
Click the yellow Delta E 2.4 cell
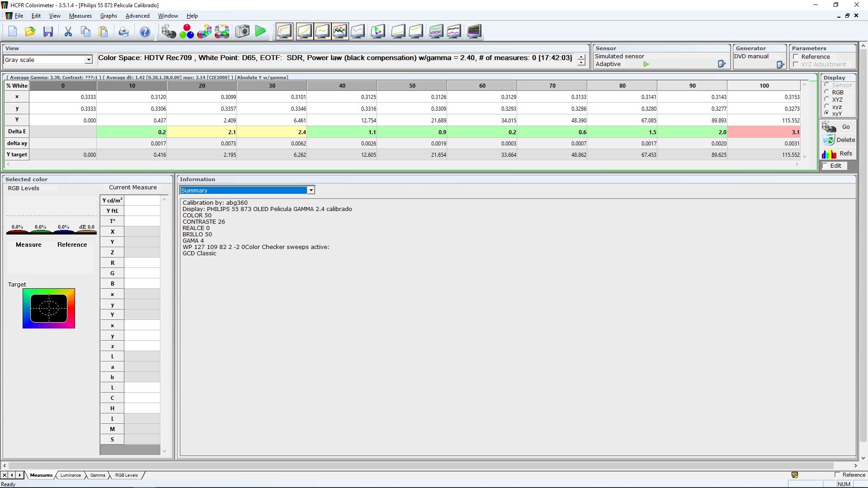[x=272, y=132]
